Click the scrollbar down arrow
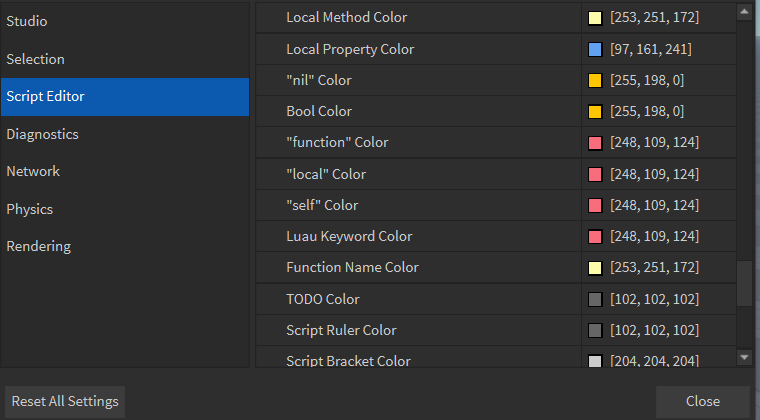The image size is (760, 420). 744,357
